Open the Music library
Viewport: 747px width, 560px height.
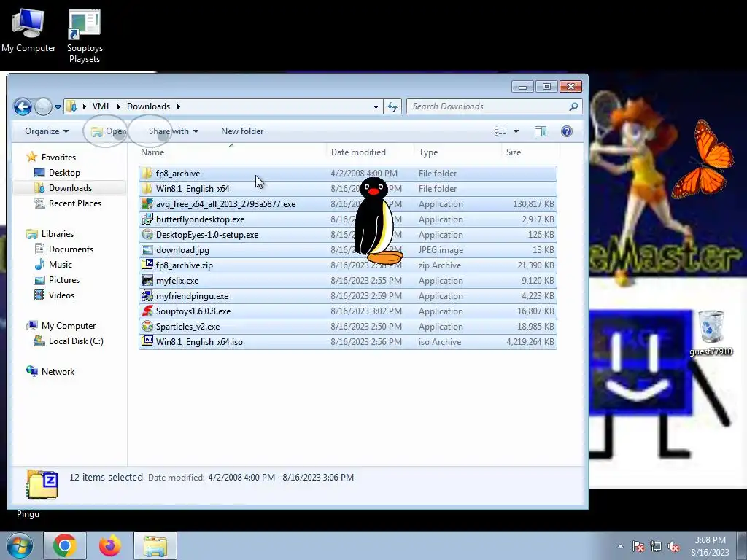[x=60, y=264]
